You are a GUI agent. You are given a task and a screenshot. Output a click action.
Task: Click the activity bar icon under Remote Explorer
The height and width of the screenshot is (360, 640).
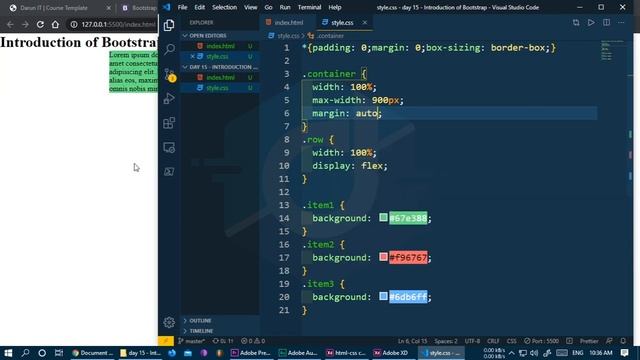click(169, 171)
